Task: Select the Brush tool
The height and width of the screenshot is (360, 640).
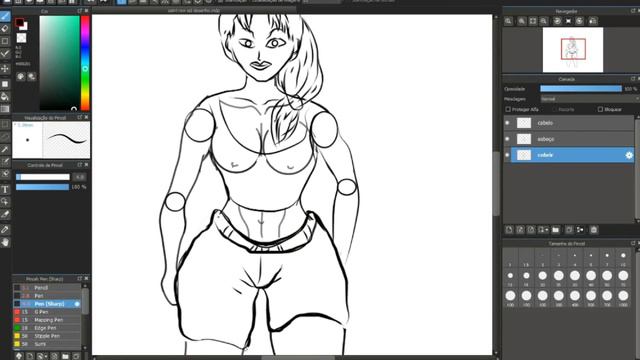Action: 5,16
